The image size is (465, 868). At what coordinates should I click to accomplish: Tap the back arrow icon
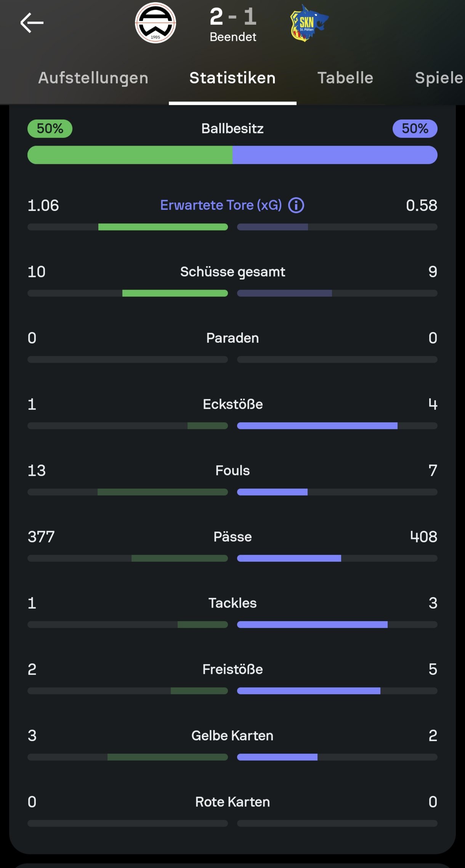[32, 23]
